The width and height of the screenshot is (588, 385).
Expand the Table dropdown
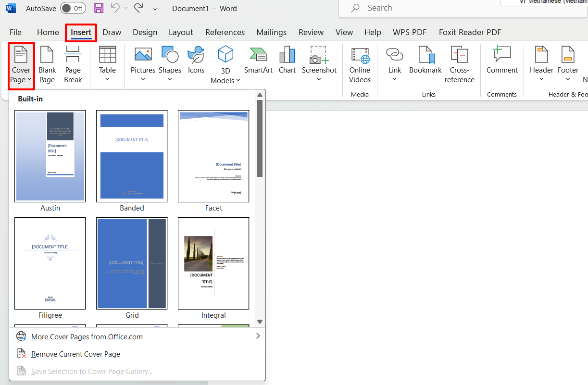(x=107, y=79)
